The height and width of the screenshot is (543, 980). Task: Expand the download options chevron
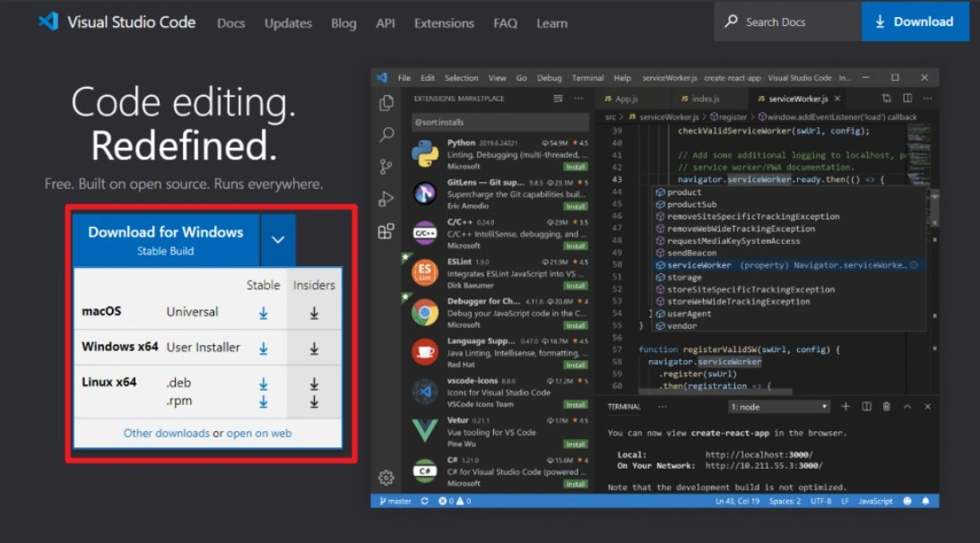[x=278, y=240]
